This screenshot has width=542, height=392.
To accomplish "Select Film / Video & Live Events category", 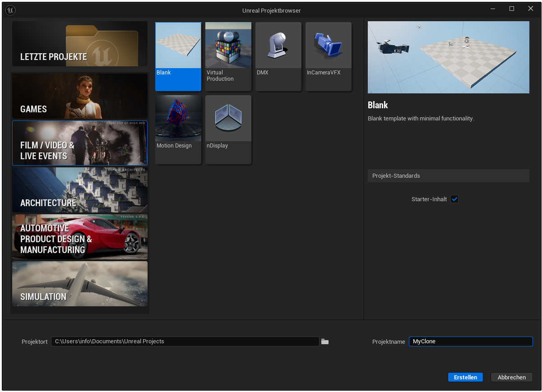I will (x=80, y=143).
